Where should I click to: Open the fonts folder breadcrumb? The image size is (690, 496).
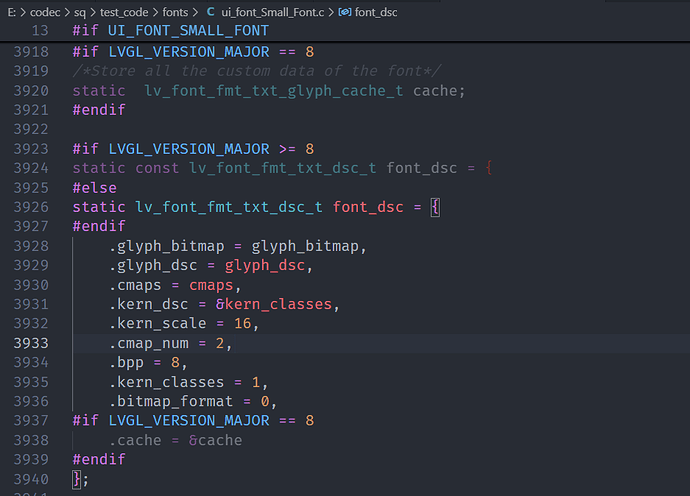click(x=172, y=11)
